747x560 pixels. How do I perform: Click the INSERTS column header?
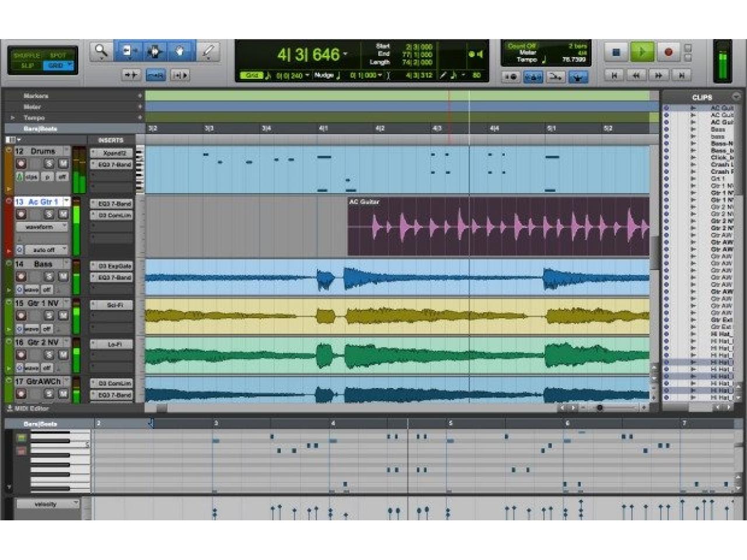click(x=111, y=140)
